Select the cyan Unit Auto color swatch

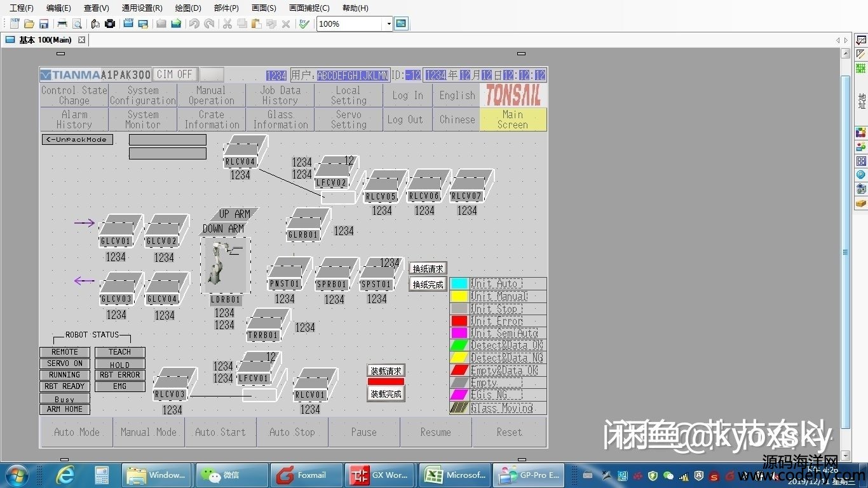(x=459, y=283)
